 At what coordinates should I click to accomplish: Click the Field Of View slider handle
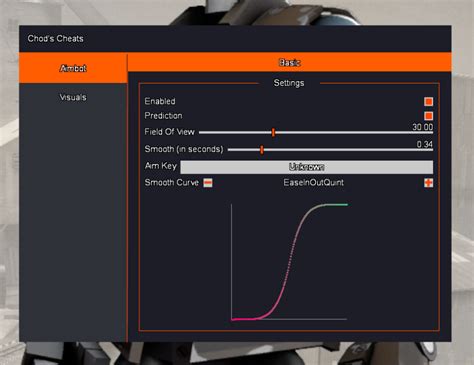(x=273, y=132)
